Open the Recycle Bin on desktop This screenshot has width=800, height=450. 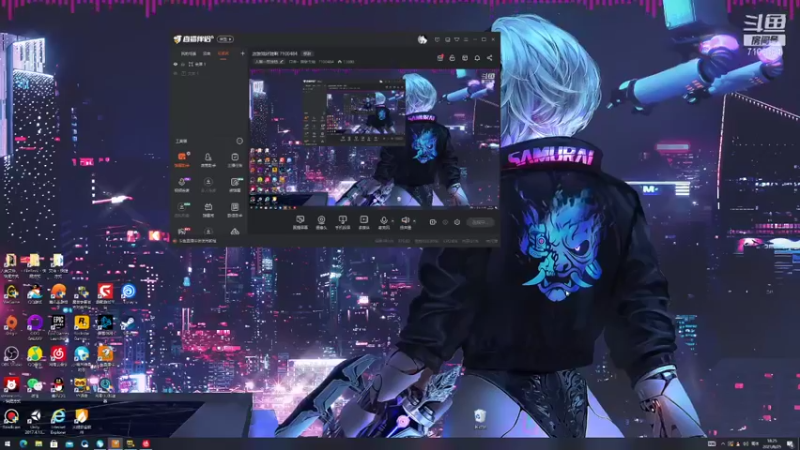point(480,418)
